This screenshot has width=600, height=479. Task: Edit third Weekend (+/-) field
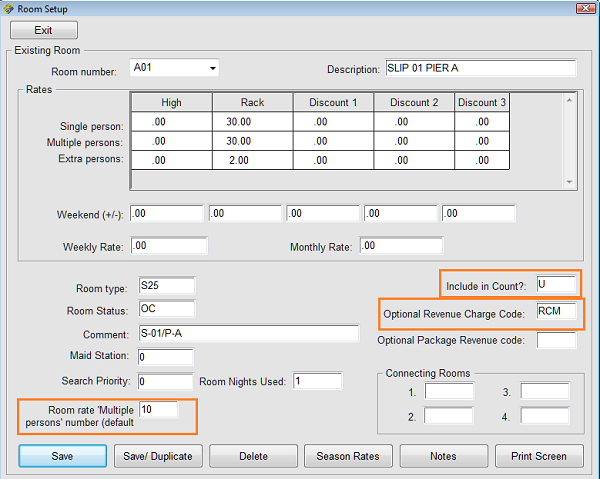(x=323, y=213)
